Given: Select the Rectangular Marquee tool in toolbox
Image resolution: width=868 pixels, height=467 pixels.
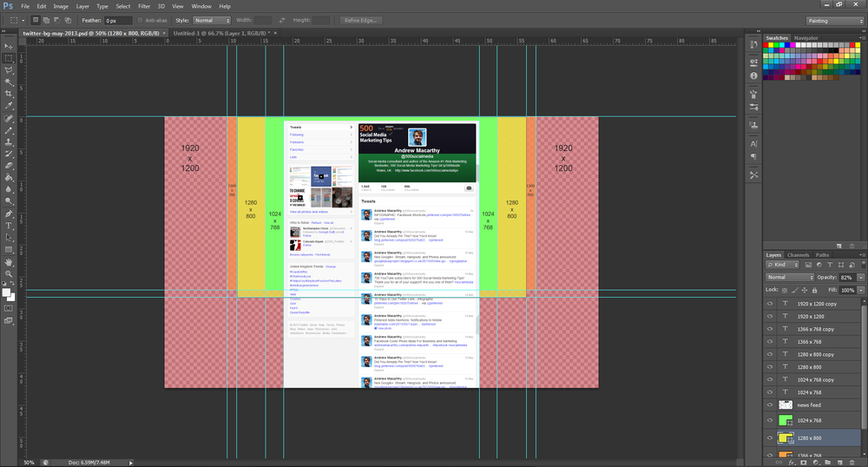Looking at the screenshot, I should pyautogui.click(x=9, y=59).
